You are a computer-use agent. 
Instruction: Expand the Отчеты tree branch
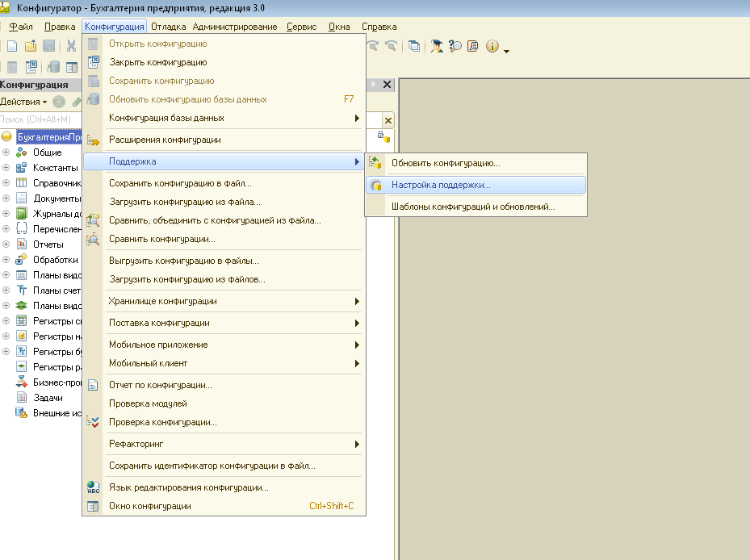click(6, 244)
